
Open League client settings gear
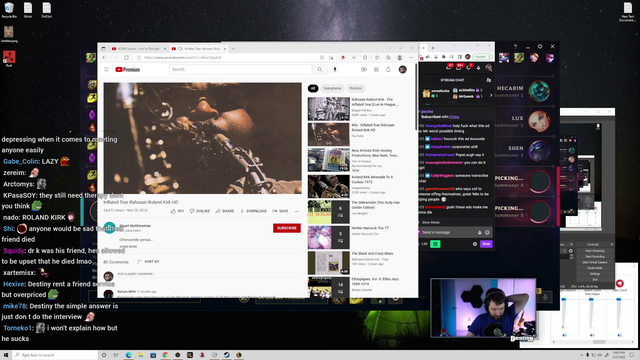click(x=540, y=47)
